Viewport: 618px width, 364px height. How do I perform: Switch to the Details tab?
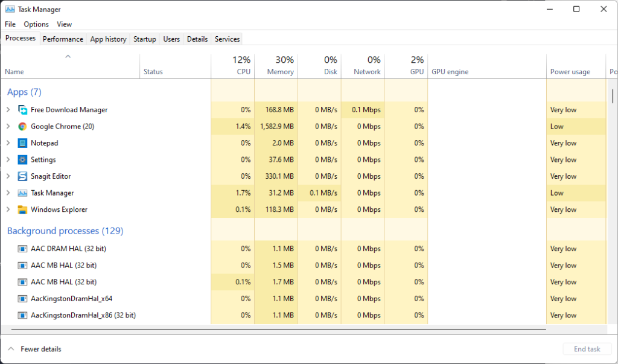click(197, 39)
